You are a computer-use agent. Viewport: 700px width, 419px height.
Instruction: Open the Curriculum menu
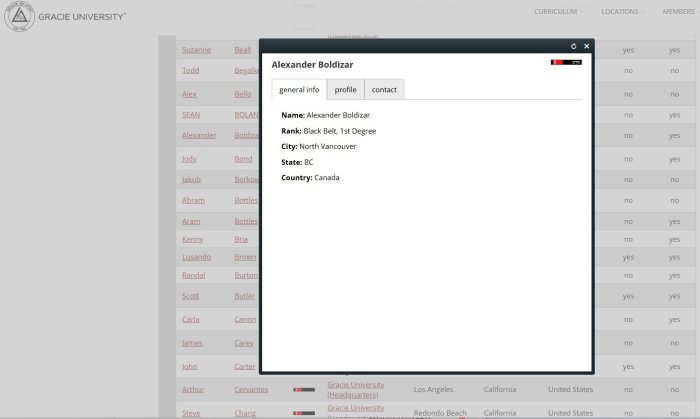(x=558, y=12)
